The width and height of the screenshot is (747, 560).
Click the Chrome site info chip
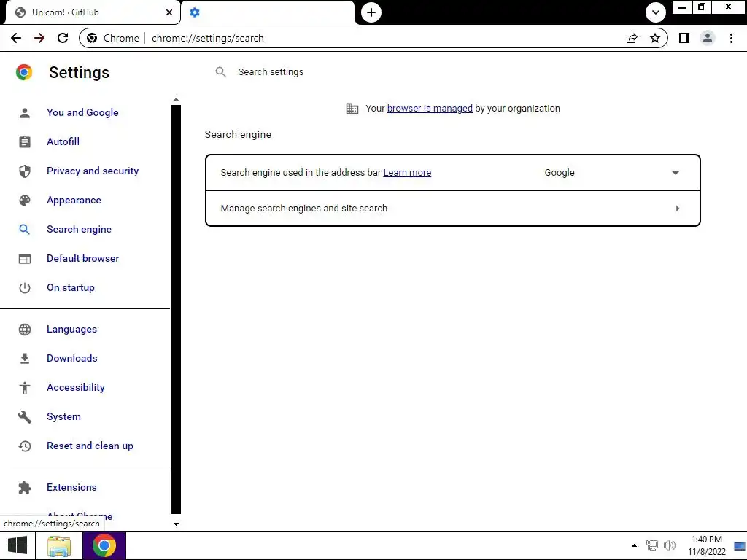[113, 38]
